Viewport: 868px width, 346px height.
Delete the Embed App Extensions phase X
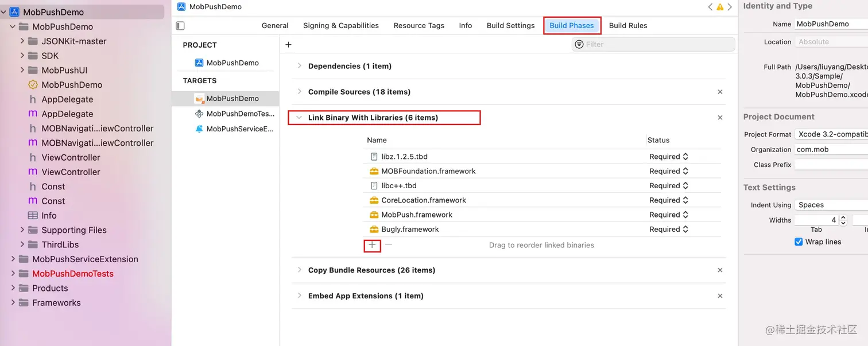tap(720, 296)
